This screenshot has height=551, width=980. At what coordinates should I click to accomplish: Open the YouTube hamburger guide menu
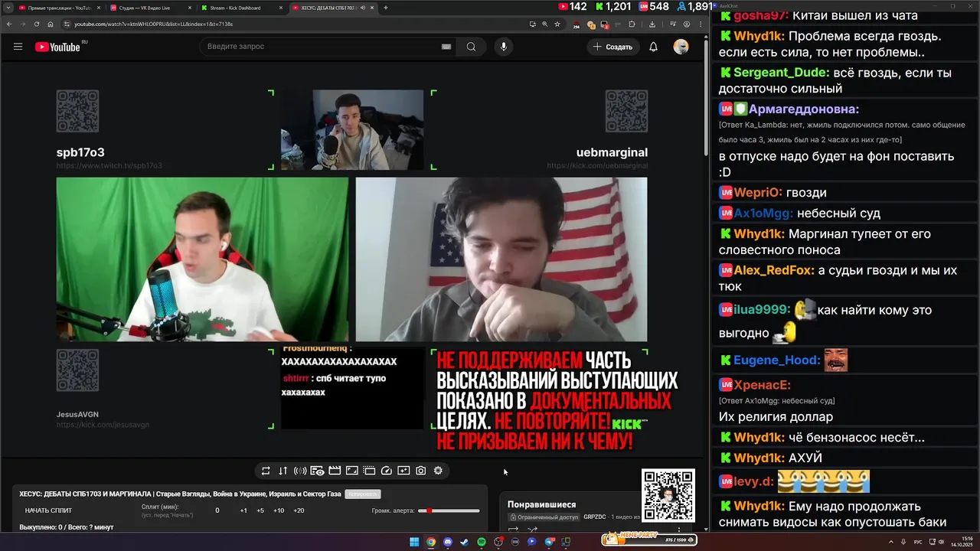coord(18,47)
